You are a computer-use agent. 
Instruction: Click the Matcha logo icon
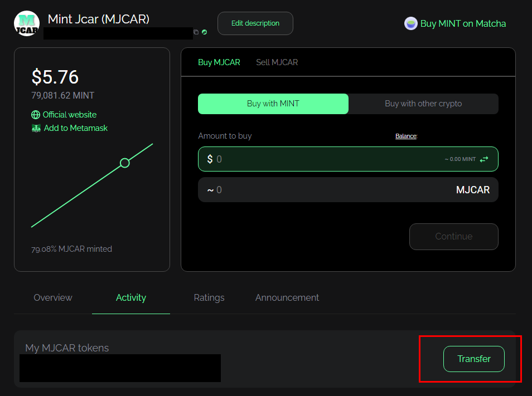click(x=410, y=23)
